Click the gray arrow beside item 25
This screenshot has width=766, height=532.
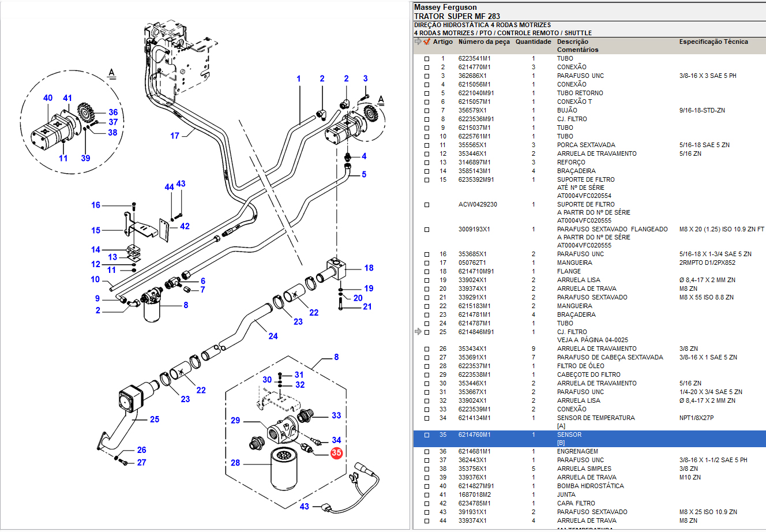(418, 332)
